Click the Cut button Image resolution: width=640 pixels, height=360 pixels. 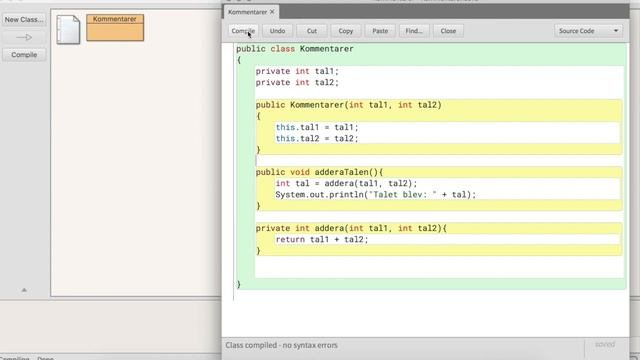coord(312,31)
